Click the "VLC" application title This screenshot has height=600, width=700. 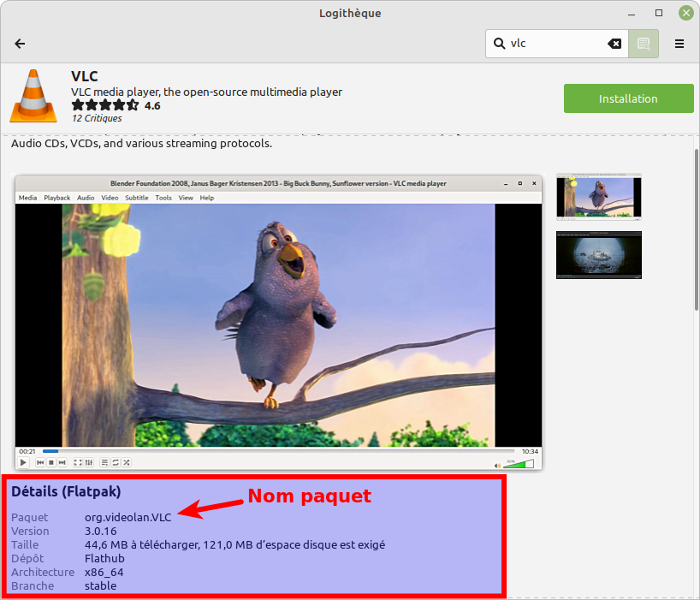(x=85, y=76)
